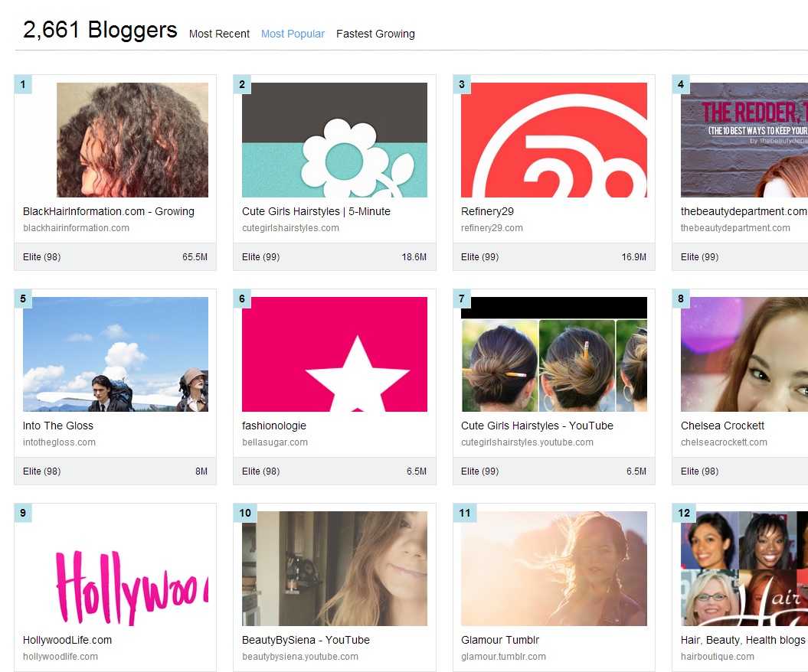Open the Fastest Growing sort tab
The image size is (808, 672).
click(375, 34)
